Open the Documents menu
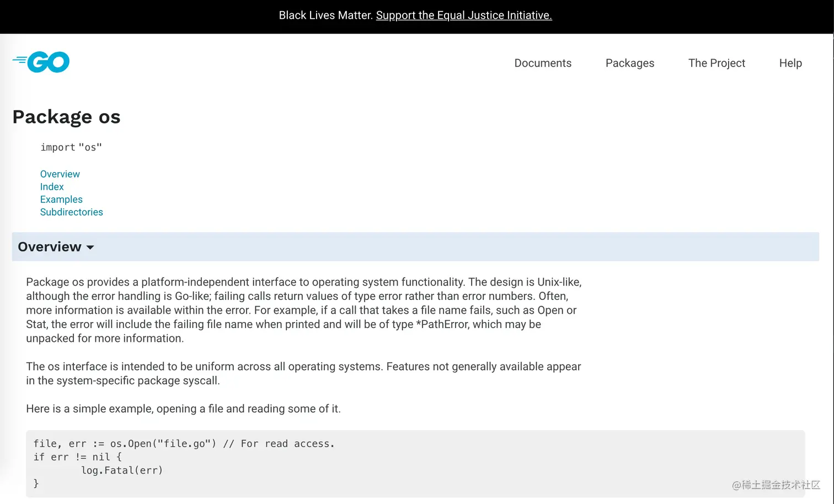 543,63
